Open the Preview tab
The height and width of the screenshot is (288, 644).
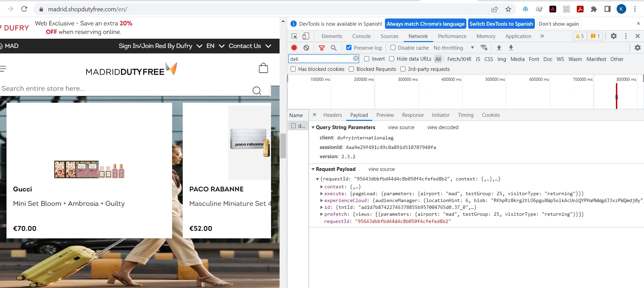tap(385, 115)
